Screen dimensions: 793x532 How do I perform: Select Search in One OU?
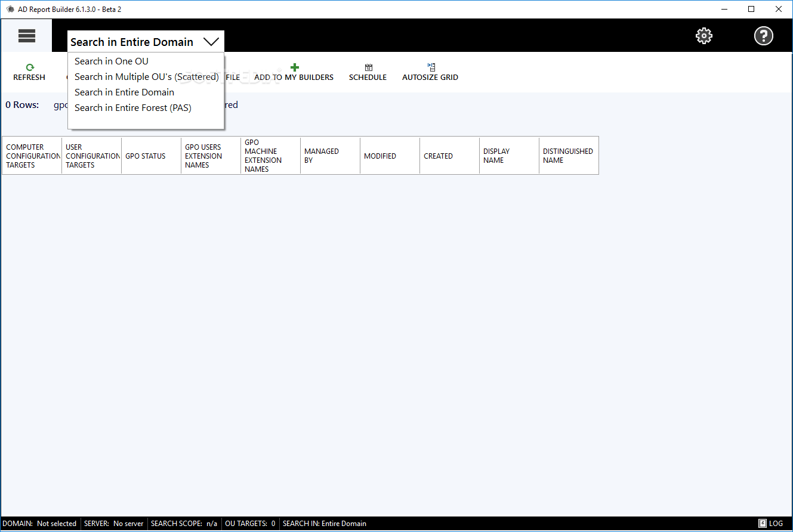point(112,61)
